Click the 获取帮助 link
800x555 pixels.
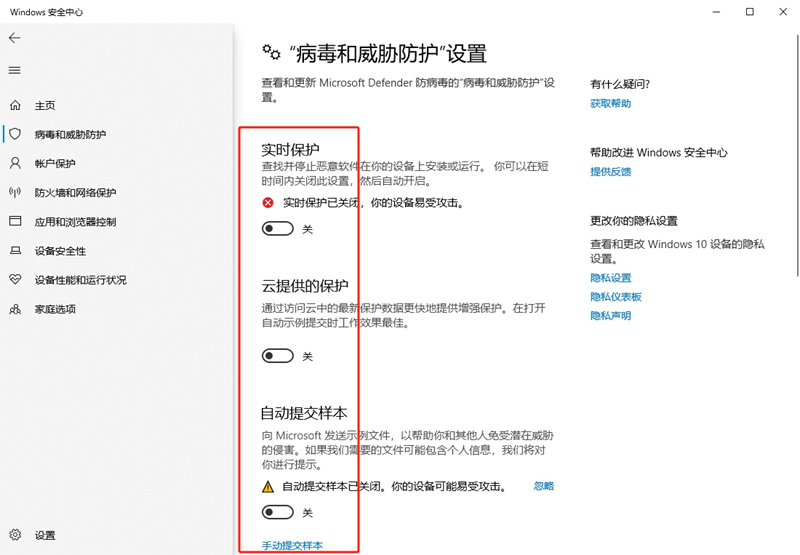(x=611, y=104)
